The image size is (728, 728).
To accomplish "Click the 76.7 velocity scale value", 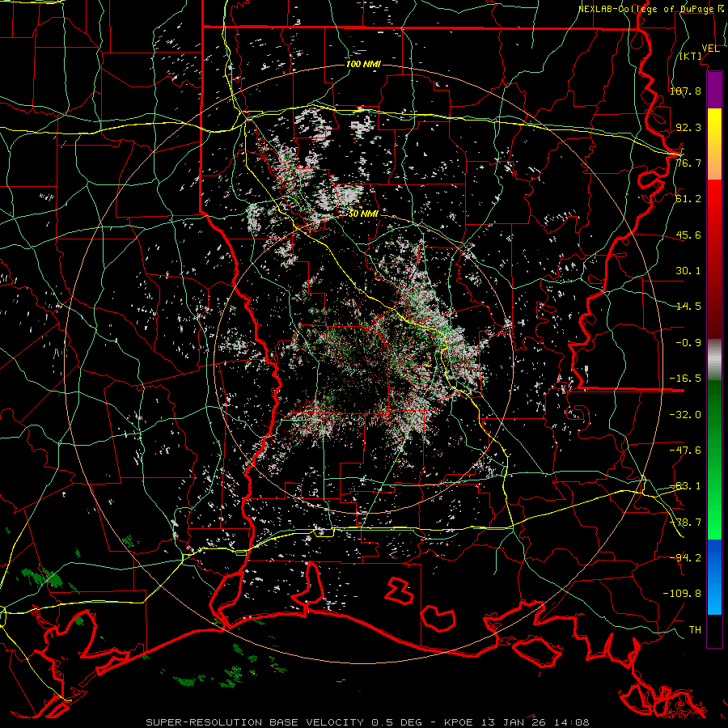I will [688, 163].
